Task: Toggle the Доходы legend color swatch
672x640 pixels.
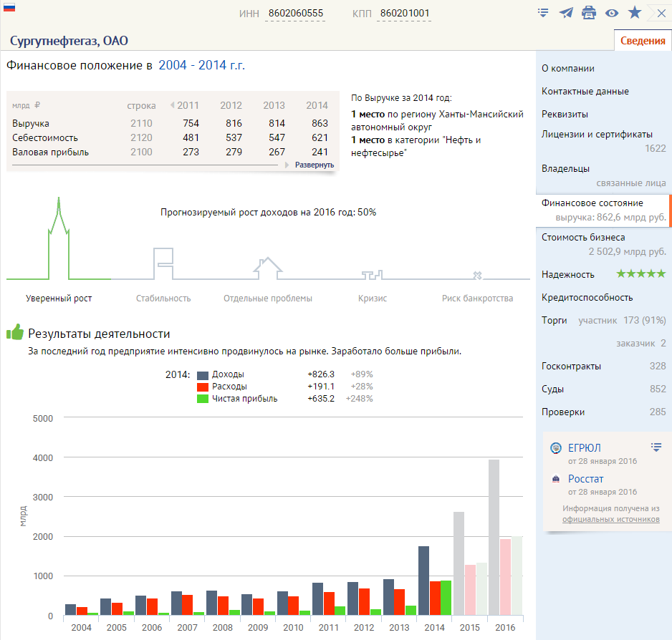Action: (203, 375)
